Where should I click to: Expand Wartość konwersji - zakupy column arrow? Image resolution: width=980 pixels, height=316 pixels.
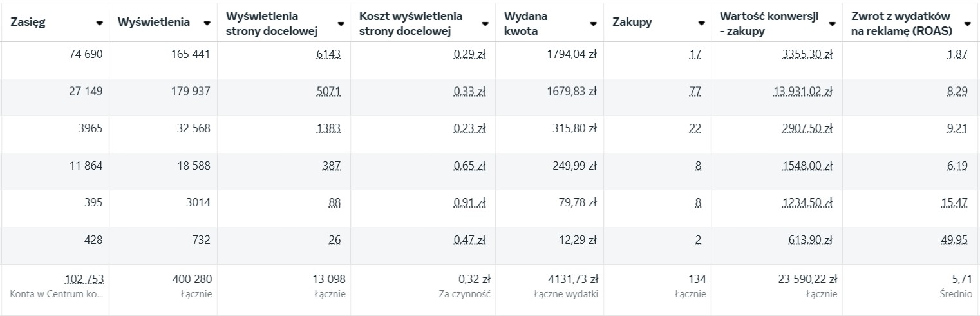coord(833,23)
